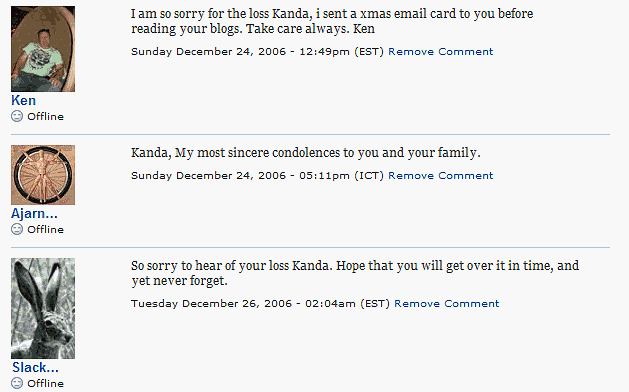Click the offline smiley icon under Ken

click(x=17, y=116)
